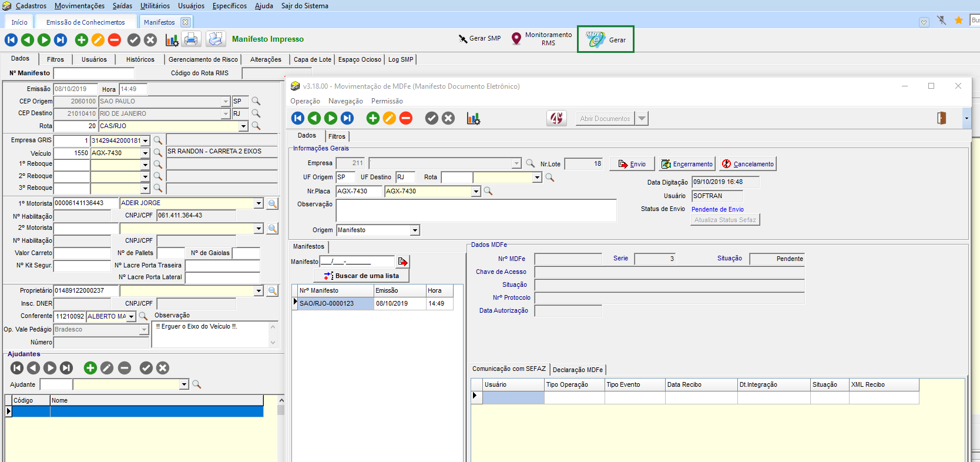Open the Utilitários menu

pyautogui.click(x=155, y=6)
